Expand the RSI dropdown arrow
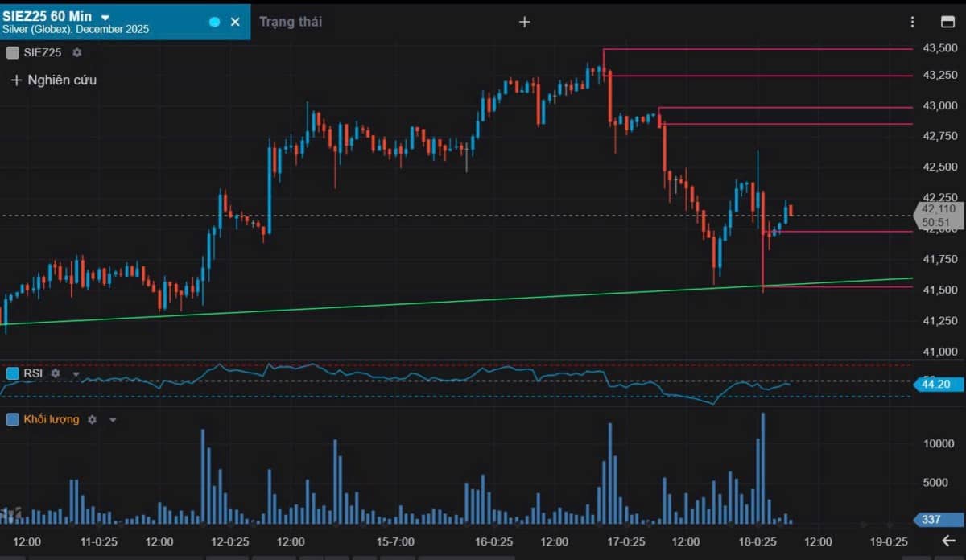Viewport: 966px width, 560px height. click(76, 374)
